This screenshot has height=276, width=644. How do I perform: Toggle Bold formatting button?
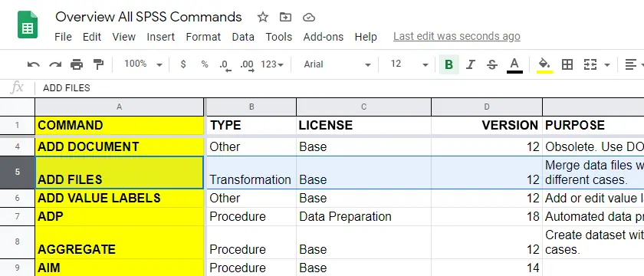449,64
